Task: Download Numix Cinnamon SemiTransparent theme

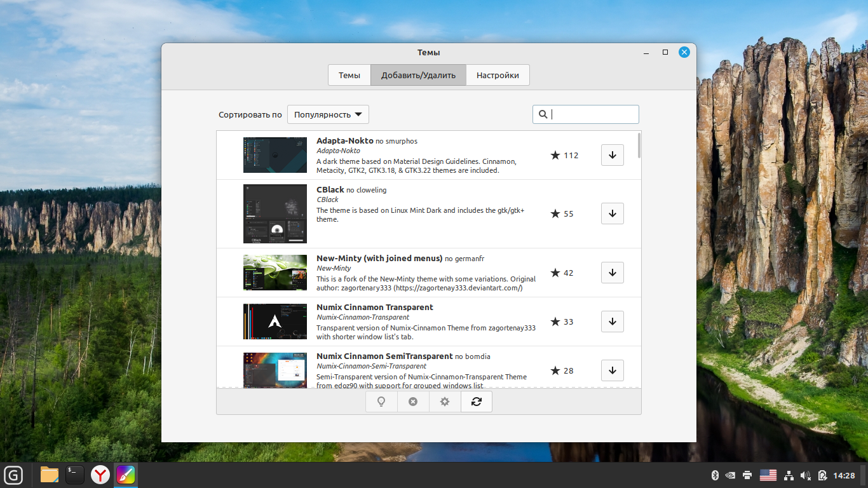Action: point(612,370)
